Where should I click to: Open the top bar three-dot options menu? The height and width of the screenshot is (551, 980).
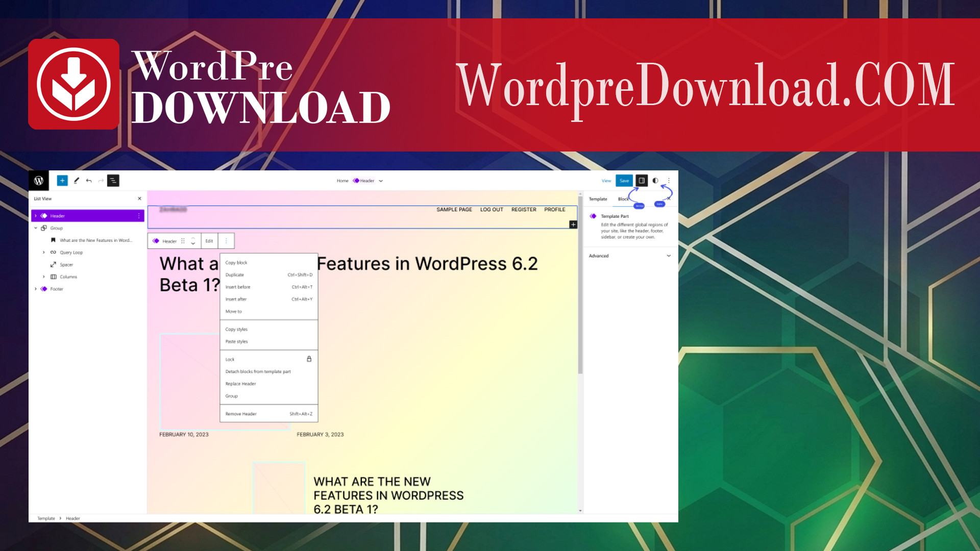(669, 181)
